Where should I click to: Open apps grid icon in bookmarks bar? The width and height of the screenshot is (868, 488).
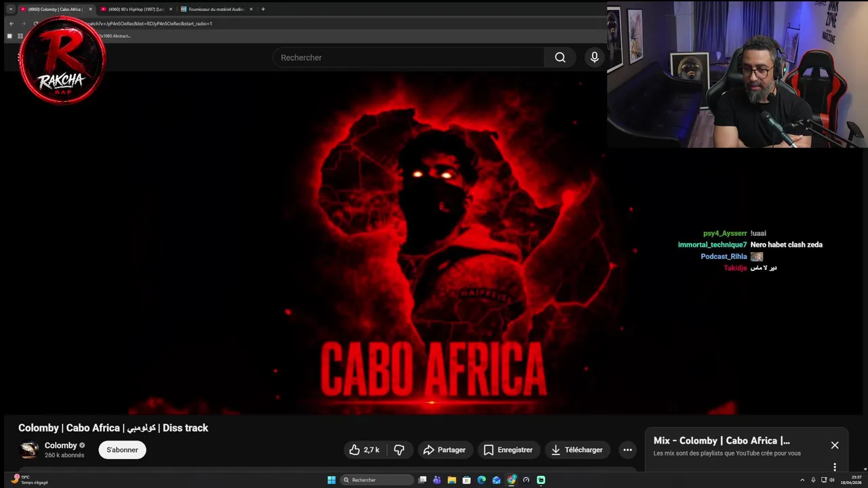point(20,36)
